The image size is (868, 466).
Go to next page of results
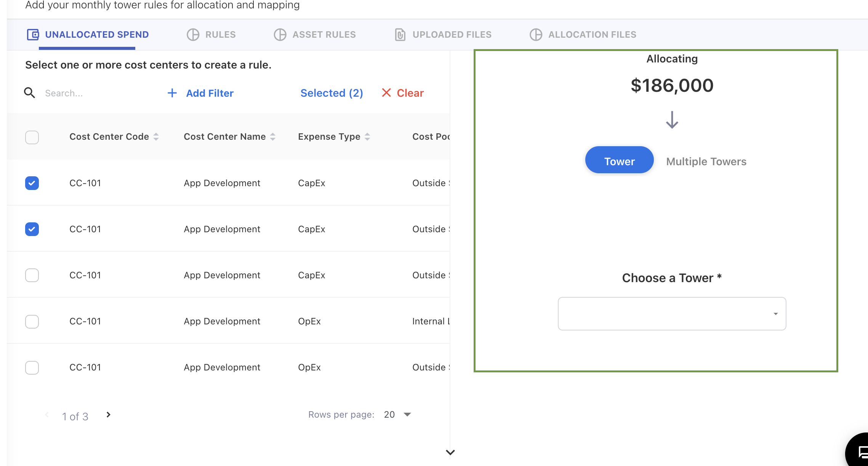pyautogui.click(x=109, y=415)
